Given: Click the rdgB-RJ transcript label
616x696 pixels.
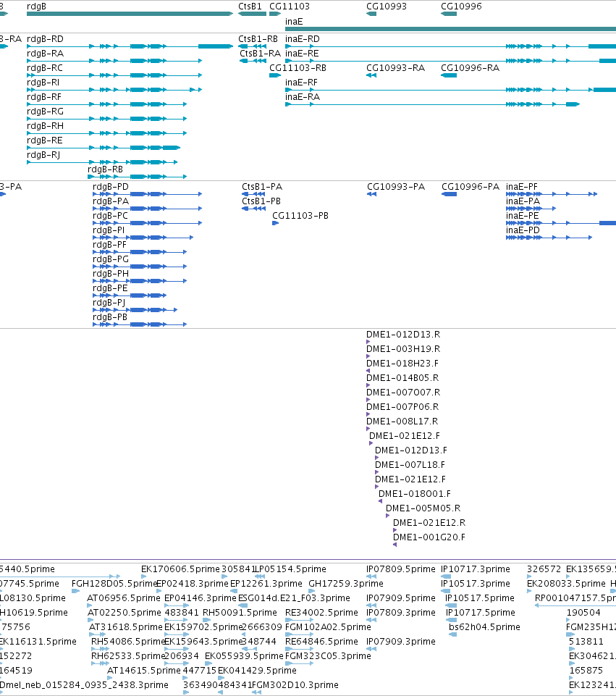Looking at the screenshot, I should point(43,155).
